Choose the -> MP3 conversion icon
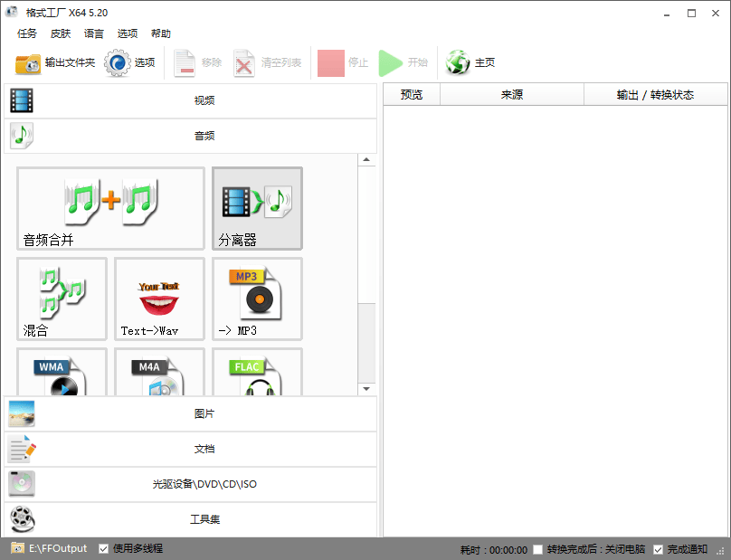 [257, 299]
